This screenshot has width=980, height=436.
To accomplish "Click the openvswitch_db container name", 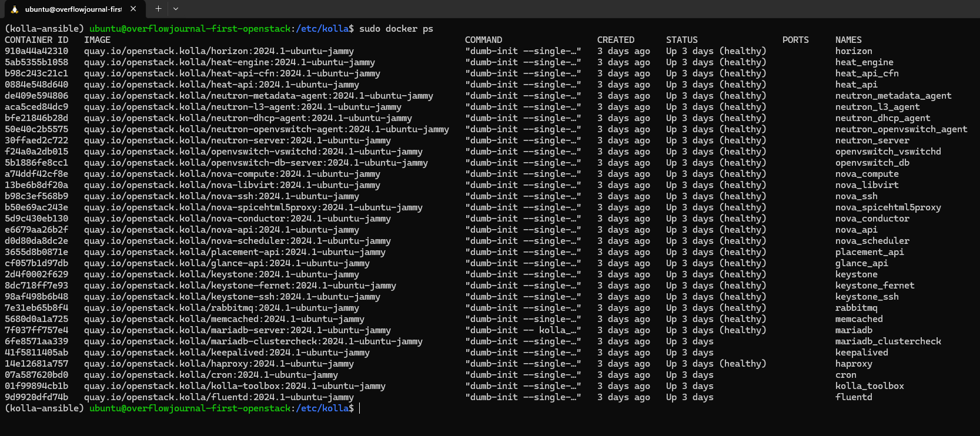I will tap(872, 163).
